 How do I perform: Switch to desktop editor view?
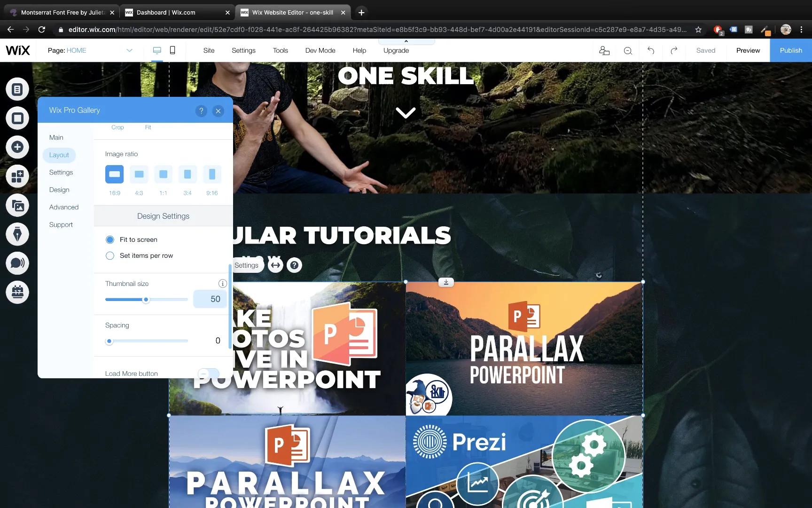click(x=157, y=50)
